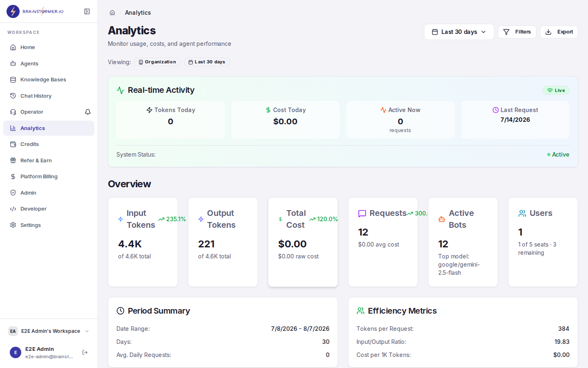Go to Analytics in the sidebar
Viewport: 588px width, 368px height.
[49, 128]
